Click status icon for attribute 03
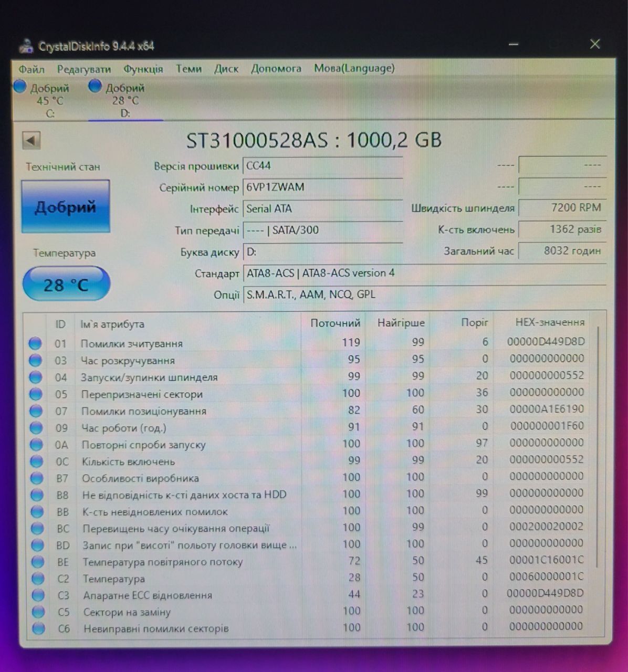Viewport: 628px width, 672px height. (x=35, y=360)
